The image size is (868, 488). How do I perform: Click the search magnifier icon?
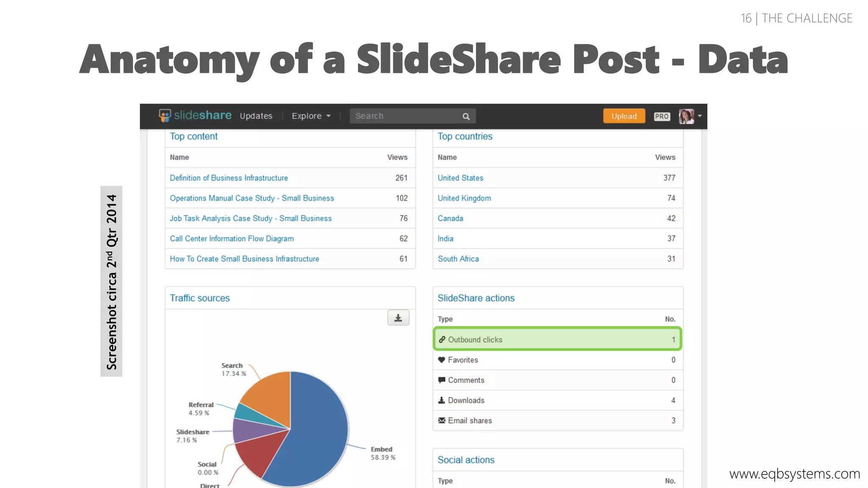(x=466, y=116)
